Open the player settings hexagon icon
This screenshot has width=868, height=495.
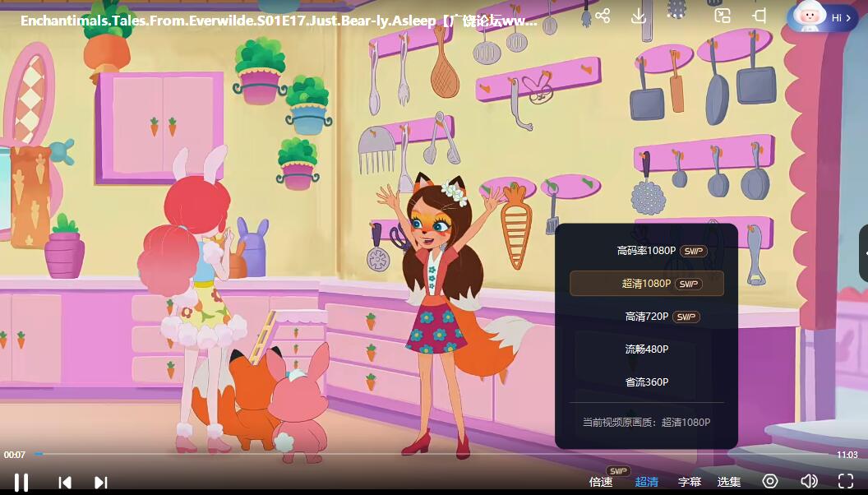[x=770, y=481]
